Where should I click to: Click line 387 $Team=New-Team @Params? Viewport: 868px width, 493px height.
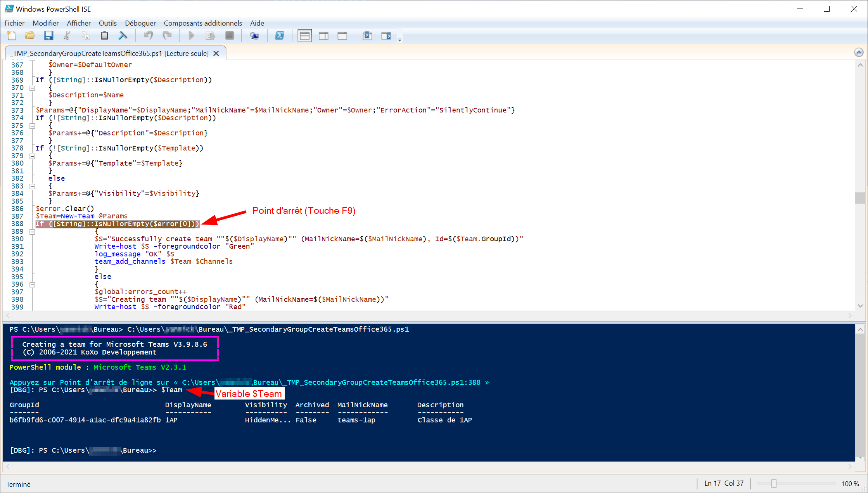81,216
